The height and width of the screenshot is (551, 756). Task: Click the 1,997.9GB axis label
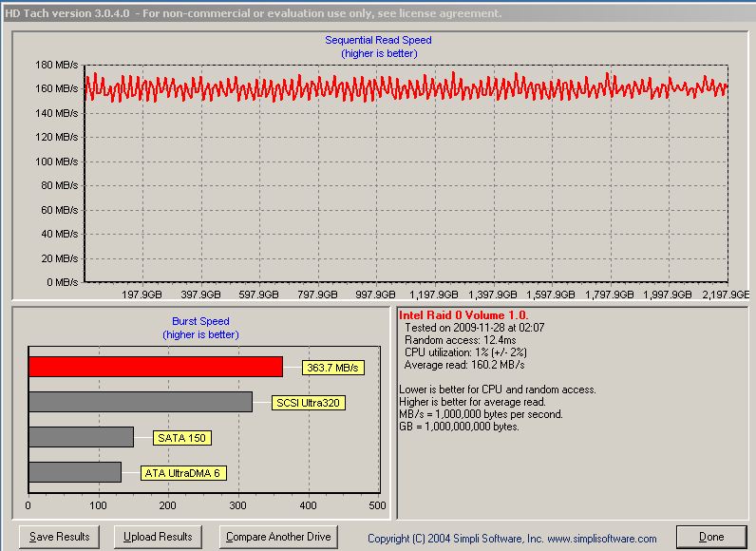[668, 294]
